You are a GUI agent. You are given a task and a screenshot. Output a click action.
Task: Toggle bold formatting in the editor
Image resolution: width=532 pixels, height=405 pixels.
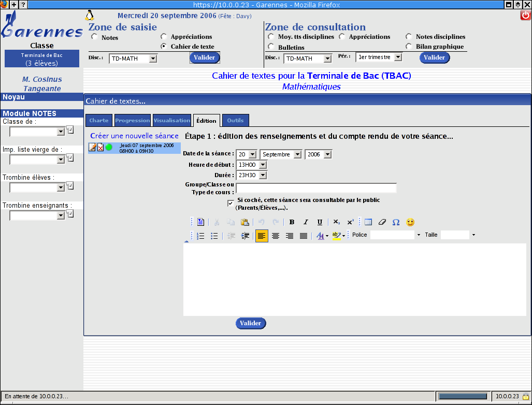(x=292, y=222)
